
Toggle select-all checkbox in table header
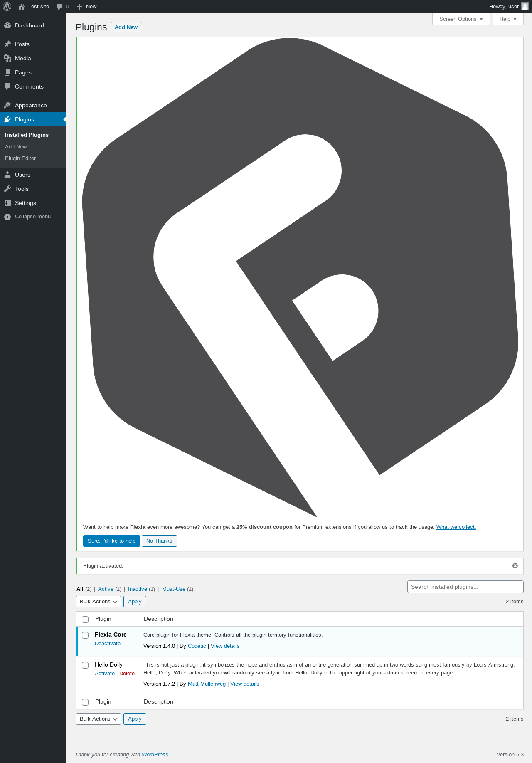tap(85, 620)
